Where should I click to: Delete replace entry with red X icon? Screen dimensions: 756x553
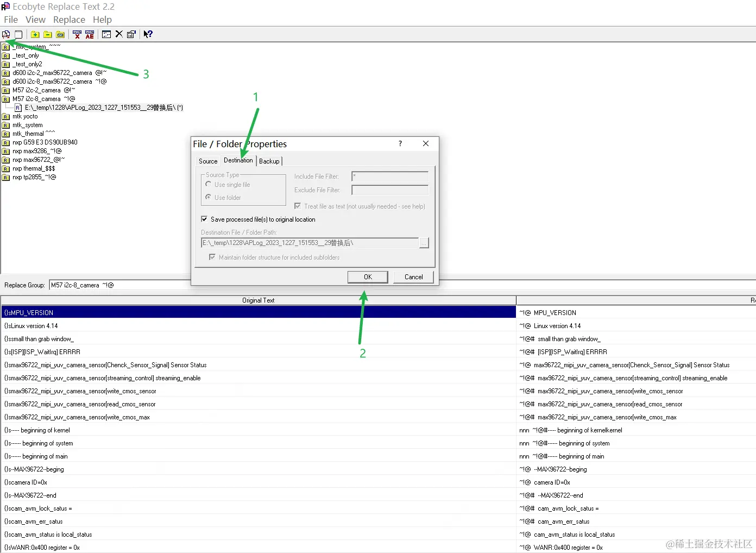tap(77, 34)
